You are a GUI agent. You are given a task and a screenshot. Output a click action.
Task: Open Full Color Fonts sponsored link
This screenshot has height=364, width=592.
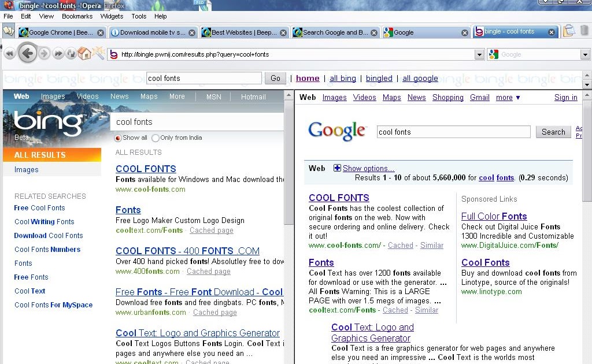pos(494,216)
